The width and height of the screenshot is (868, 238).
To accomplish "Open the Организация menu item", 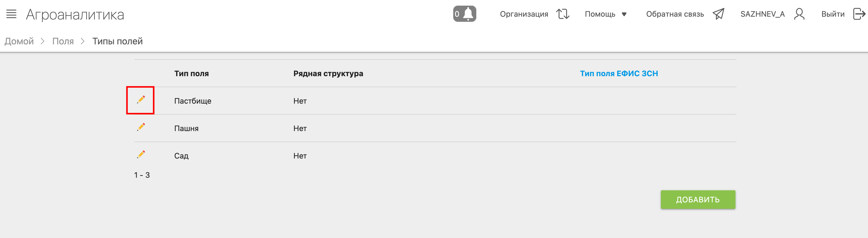I will (x=524, y=14).
